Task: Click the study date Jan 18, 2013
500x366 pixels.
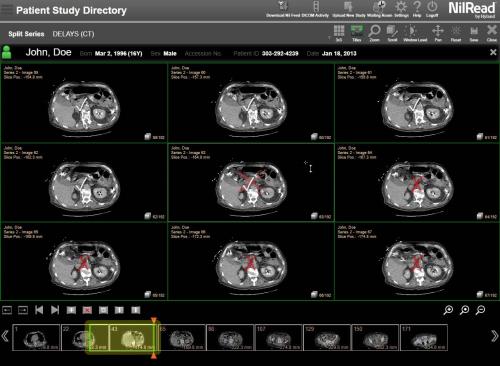Action: point(339,53)
